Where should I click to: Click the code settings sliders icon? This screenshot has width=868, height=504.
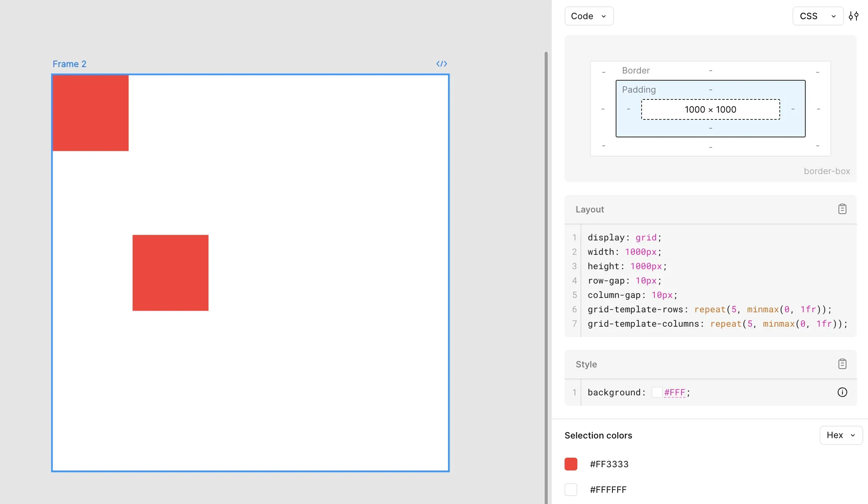[x=854, y=16]
